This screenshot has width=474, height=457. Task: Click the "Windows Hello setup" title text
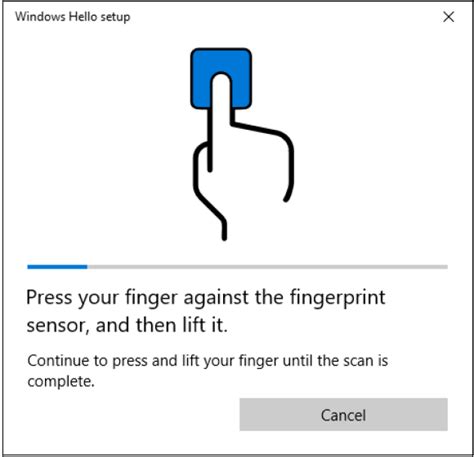pos(73,17)
